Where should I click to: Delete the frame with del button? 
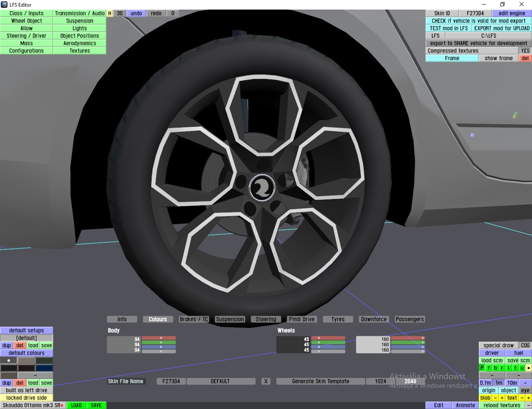[525, 58]
